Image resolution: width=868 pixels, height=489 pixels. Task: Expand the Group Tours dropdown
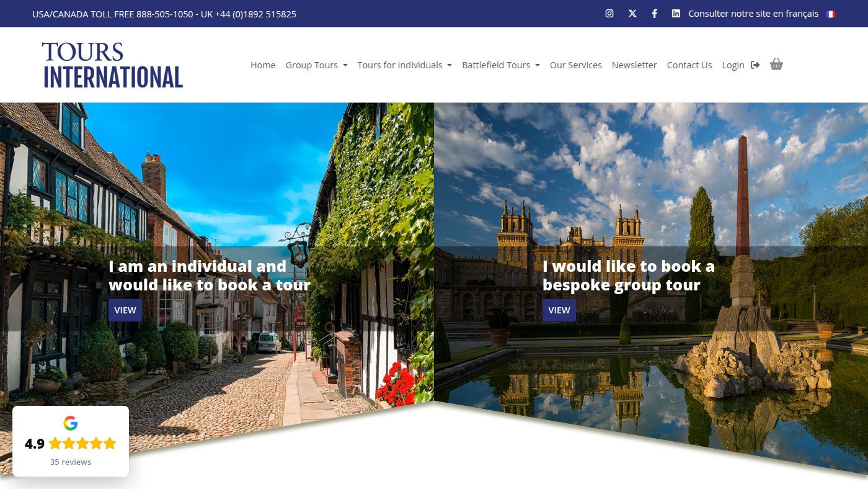pos(316,65)
